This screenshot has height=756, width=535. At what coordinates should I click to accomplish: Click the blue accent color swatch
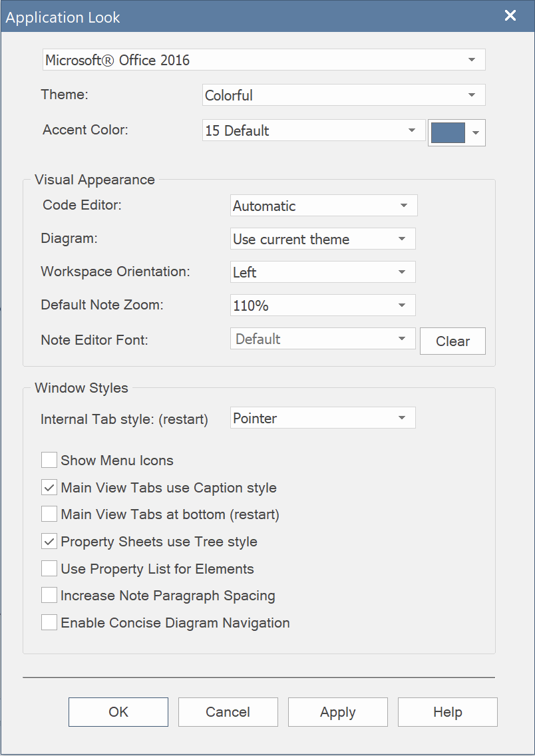click(x=448, y=132)
